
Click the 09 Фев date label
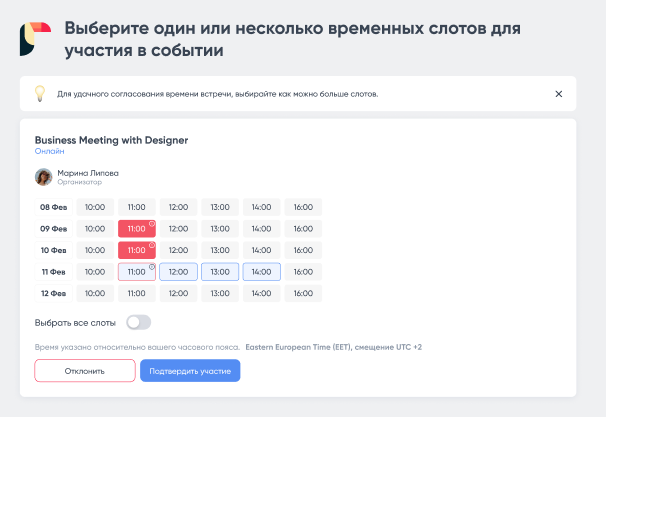pyautogui.click(x=54, y=229)
